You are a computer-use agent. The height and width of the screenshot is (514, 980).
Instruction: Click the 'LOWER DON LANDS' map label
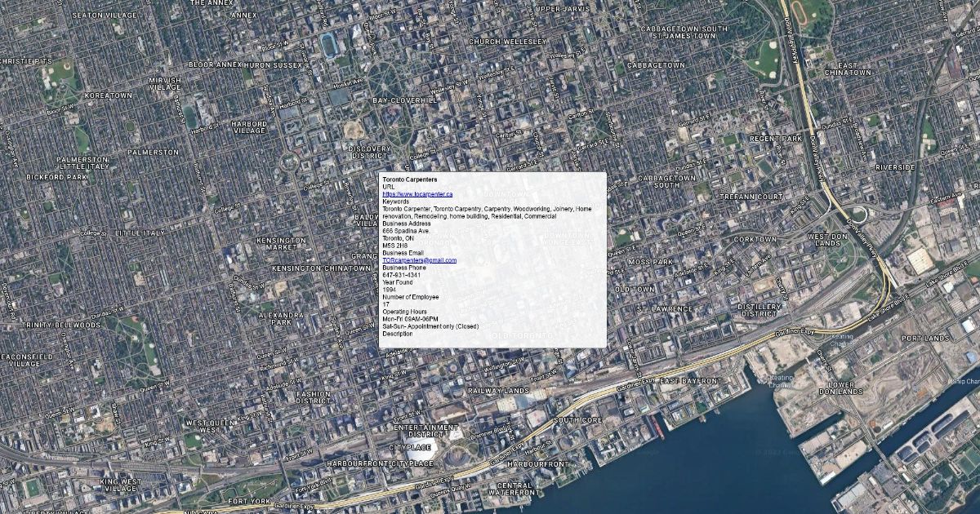coord(841,388)
